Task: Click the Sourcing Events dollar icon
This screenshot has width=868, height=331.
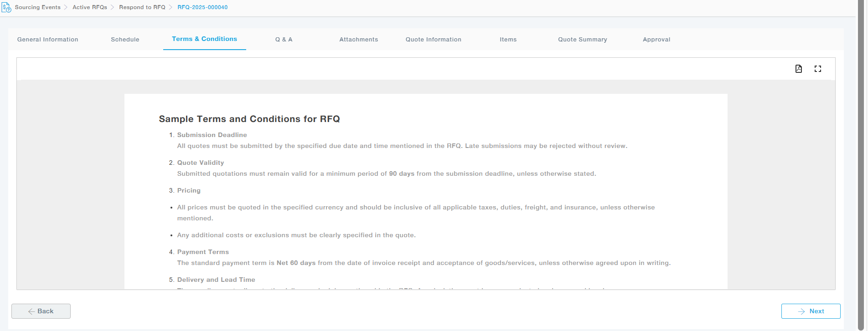Action: (6, 7)
